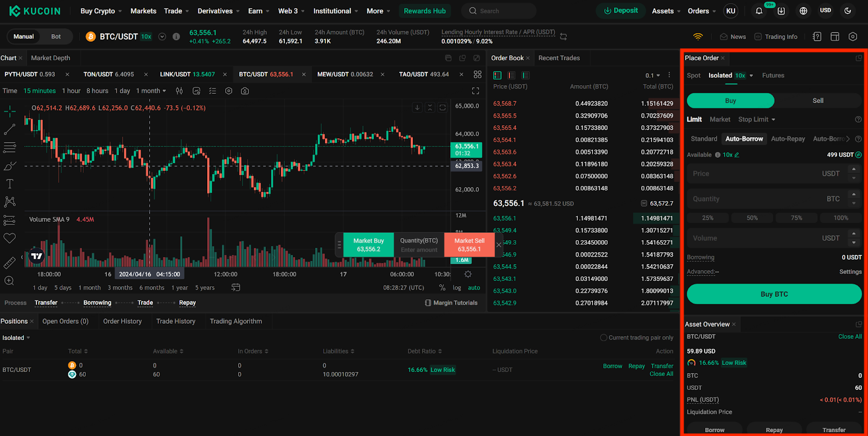Click the download app icon in header
Image resolution: width=868 pixels, height=436 pixels.
[781, 11]
